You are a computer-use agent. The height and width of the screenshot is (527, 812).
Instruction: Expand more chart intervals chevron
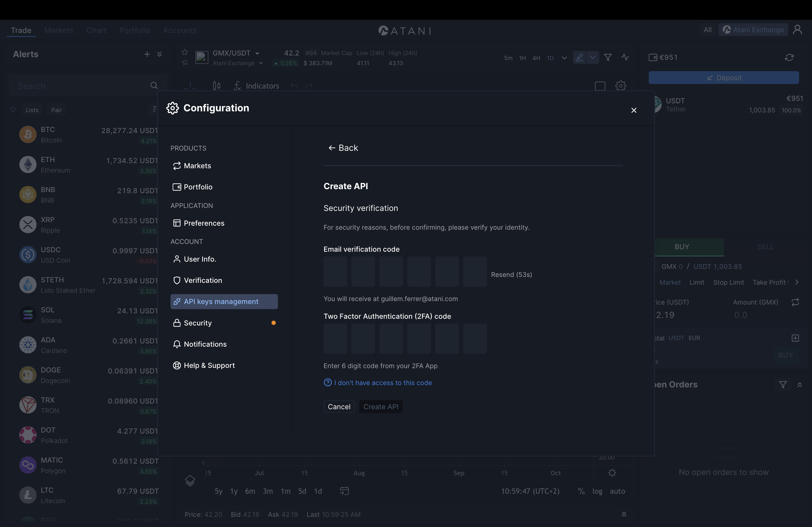564,58
